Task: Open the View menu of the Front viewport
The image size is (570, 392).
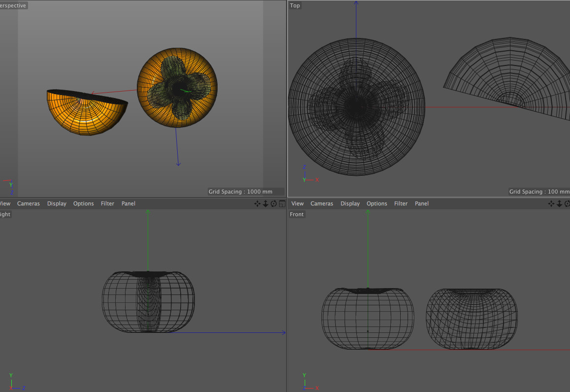Action: pos(298,204)
